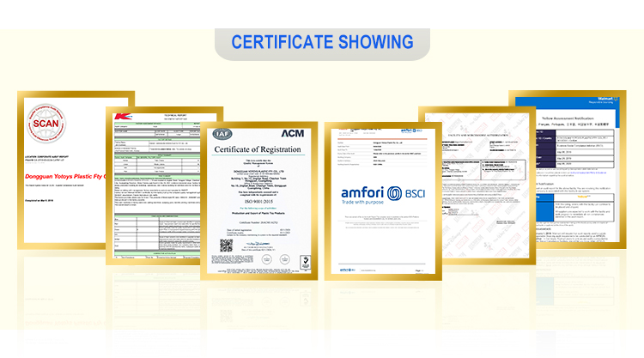Click the ACM logo on the certificate

coord(293,134)
